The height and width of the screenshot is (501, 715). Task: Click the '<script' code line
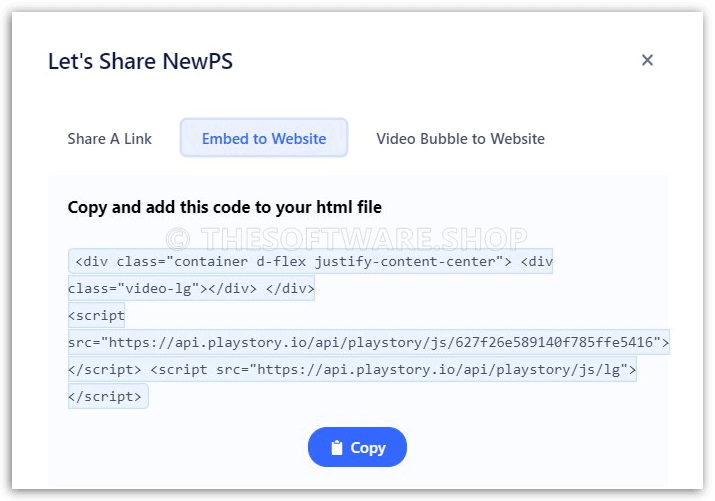96,315
